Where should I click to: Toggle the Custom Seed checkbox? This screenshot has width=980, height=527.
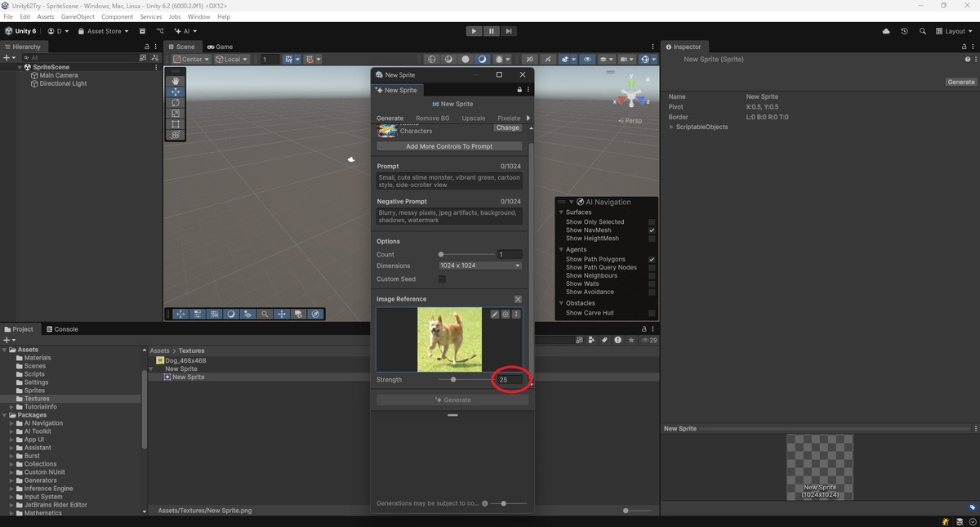(442, 279)
